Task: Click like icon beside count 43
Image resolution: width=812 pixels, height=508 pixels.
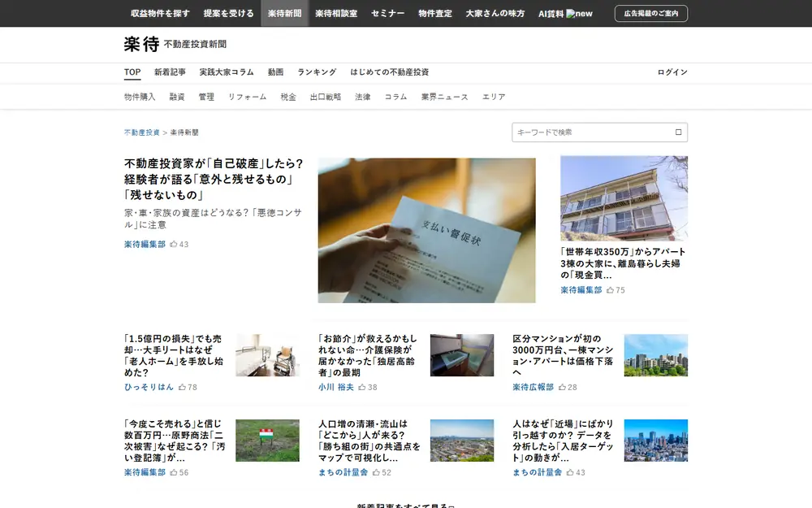Action: pos(174,244)
